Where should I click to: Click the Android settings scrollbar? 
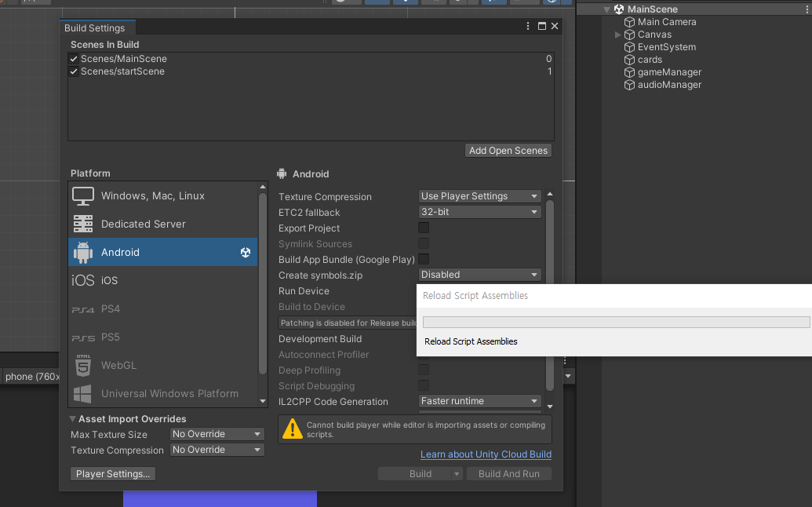pyautogui.click(x=550, y=295)
